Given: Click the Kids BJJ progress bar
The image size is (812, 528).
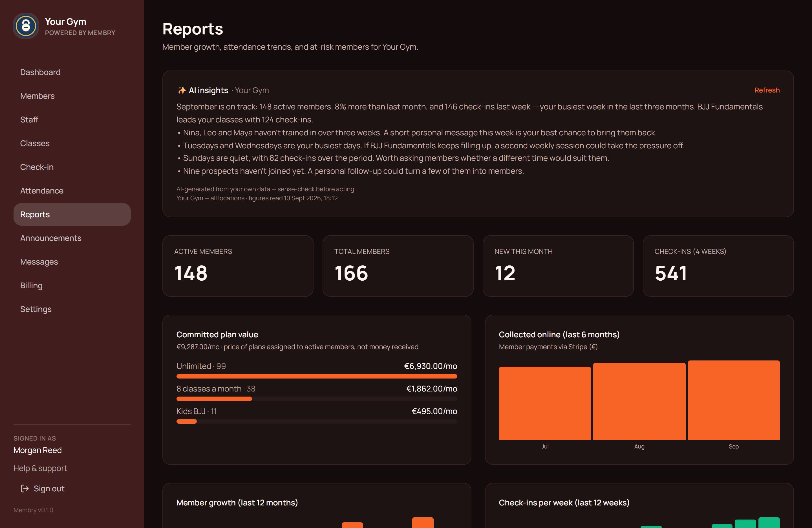Looking at the screenshot, I should 317,421.
